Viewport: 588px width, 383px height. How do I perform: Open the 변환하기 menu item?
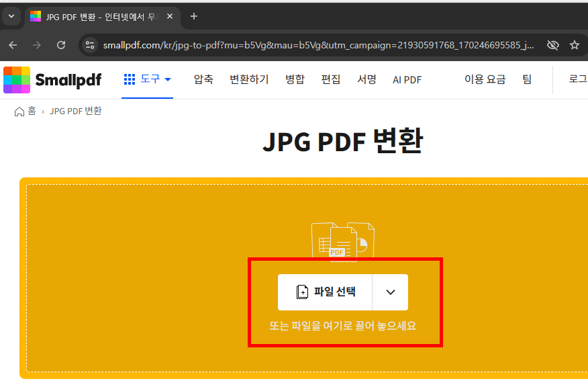click(249, 79)
